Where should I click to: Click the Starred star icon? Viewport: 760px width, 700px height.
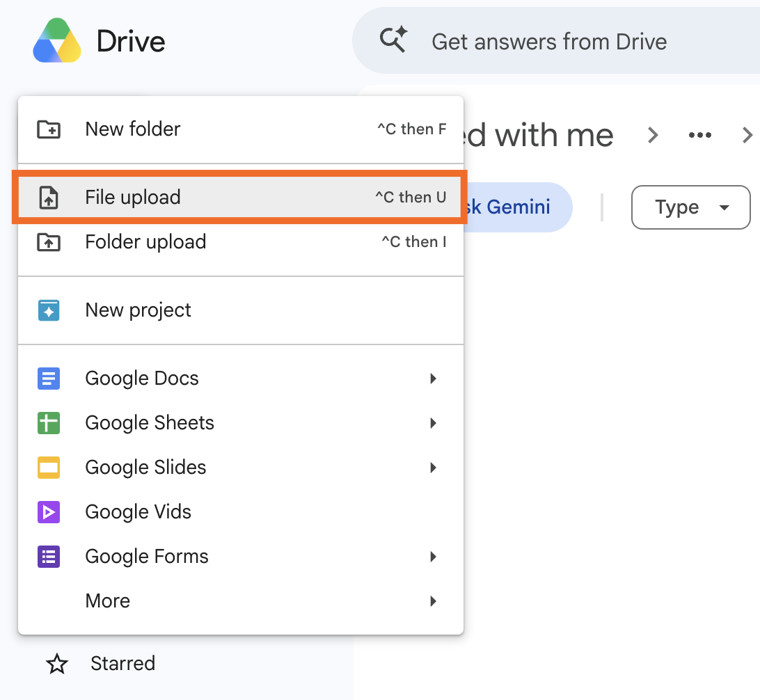tap(56, 664)
